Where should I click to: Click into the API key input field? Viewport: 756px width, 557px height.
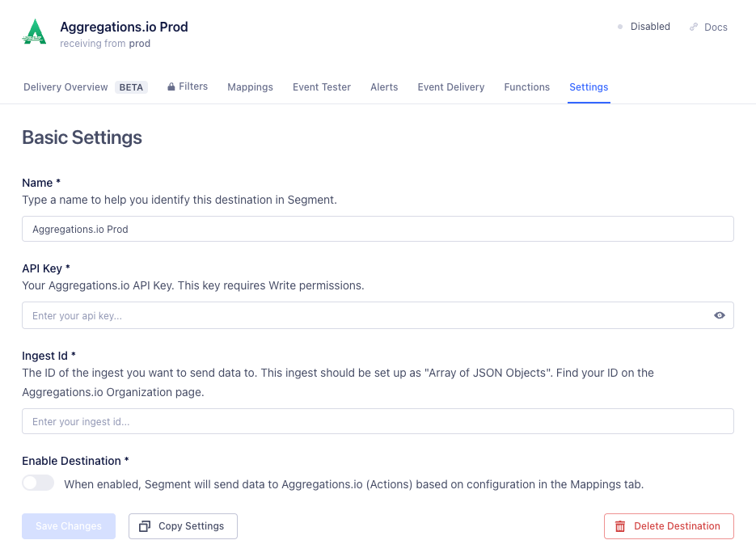(364, 315)
